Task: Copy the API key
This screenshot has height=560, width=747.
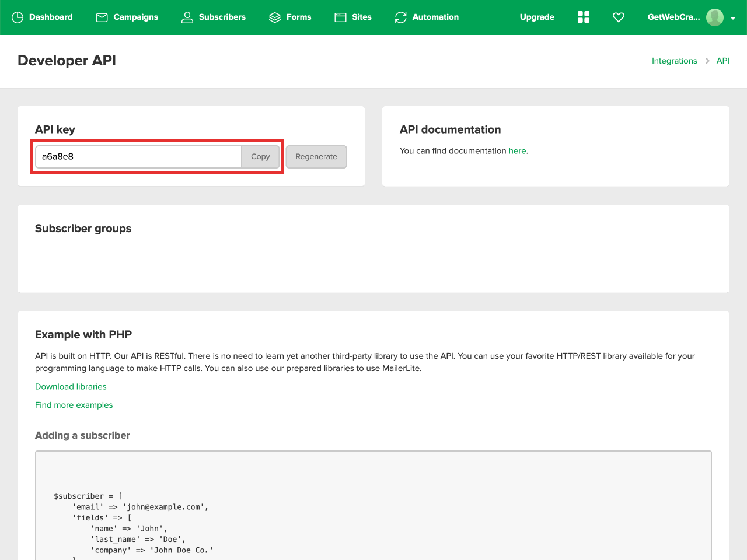Action: click(260, 157)
